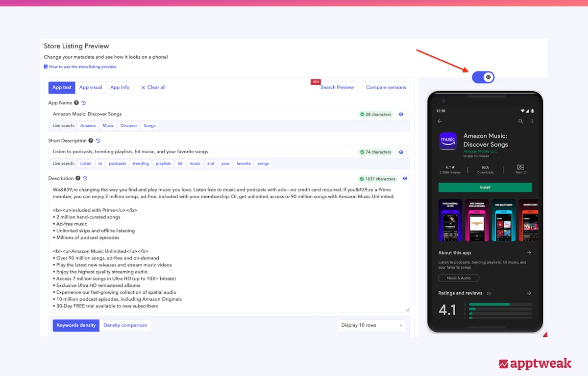Open the Display 10 rows dropdown
The height and width of the screenshot is (376, 588).
371,325
